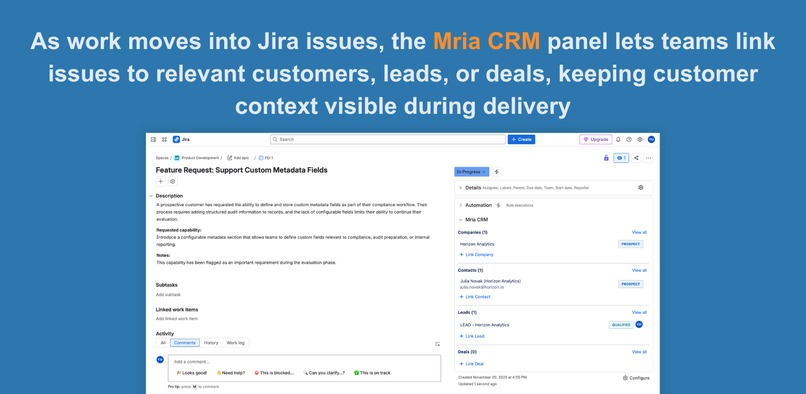Click the lead owner avatar next to QUALIFIED
806x394 pixels.
(639, 325)
